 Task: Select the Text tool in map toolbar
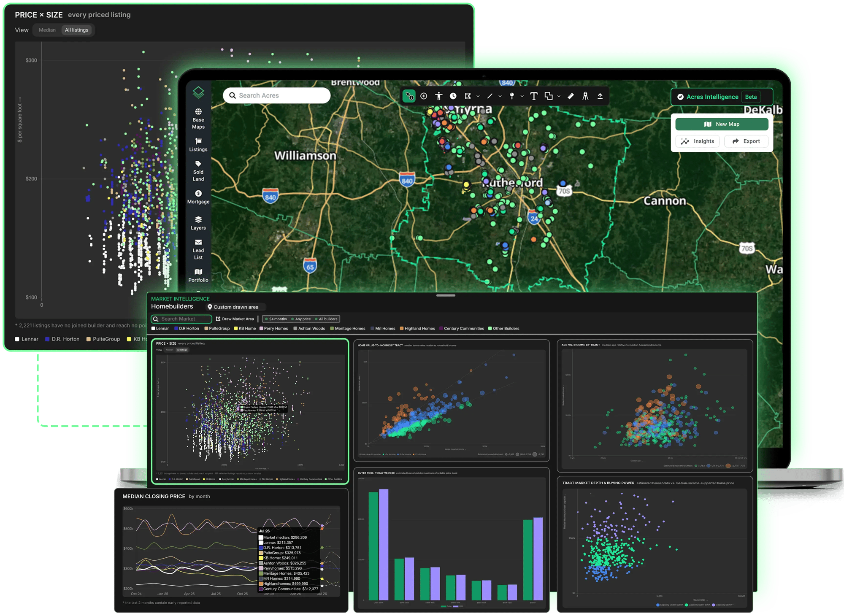tap(533, 96)
